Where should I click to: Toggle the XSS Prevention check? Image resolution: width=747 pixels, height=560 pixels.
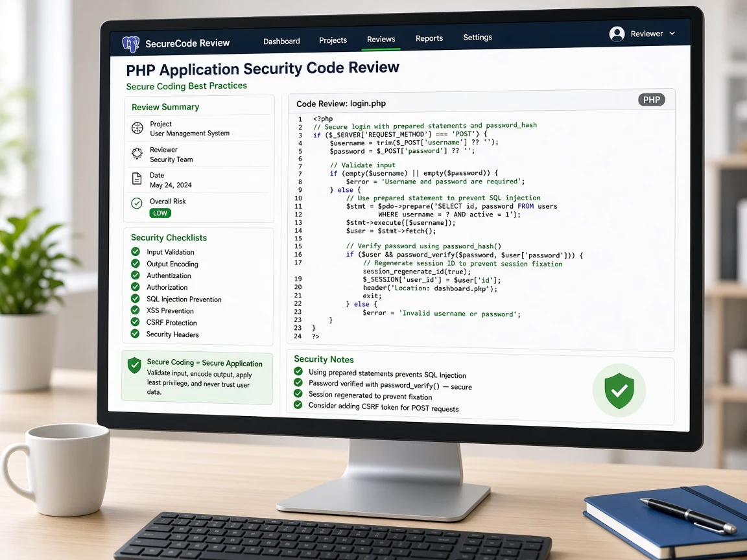pyautogui.click(x=136, y=310)
